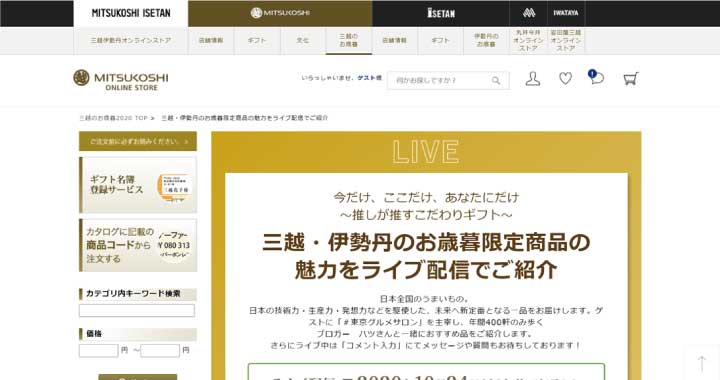Open Mitsukoshi ギフト menu item

coord(257,40)
